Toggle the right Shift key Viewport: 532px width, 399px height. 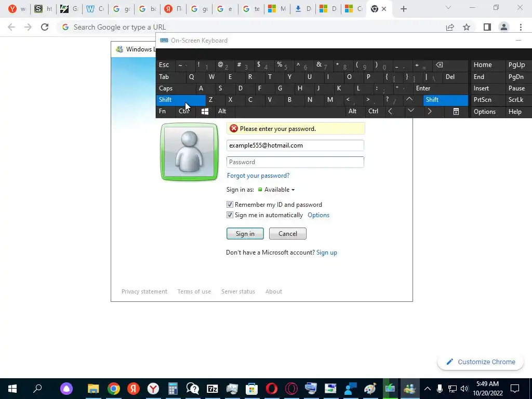[445, 100]
